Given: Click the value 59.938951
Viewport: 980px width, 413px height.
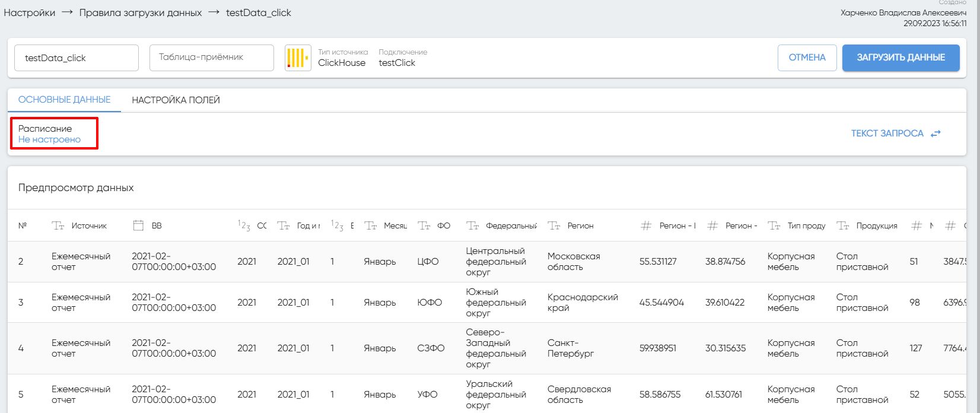Looking at the screenshot, I should pos(658,348).
